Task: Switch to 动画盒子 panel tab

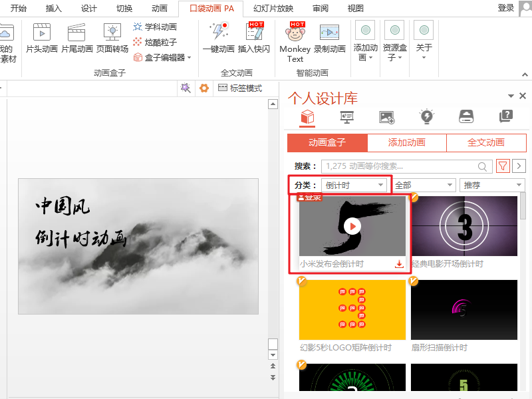Action: coord(327,142)
